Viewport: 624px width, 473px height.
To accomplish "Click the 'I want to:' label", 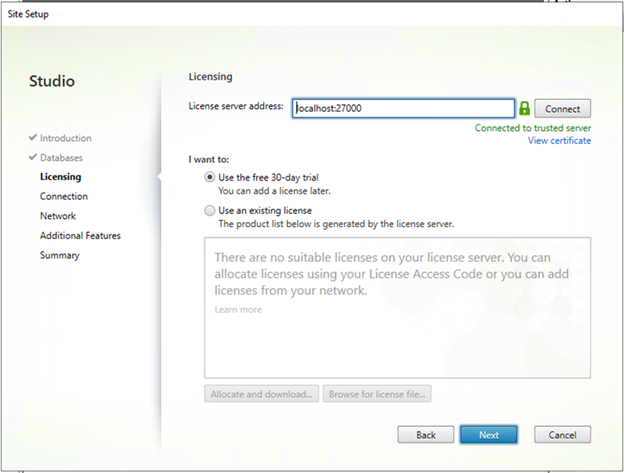I will click(x=209, y=160).
